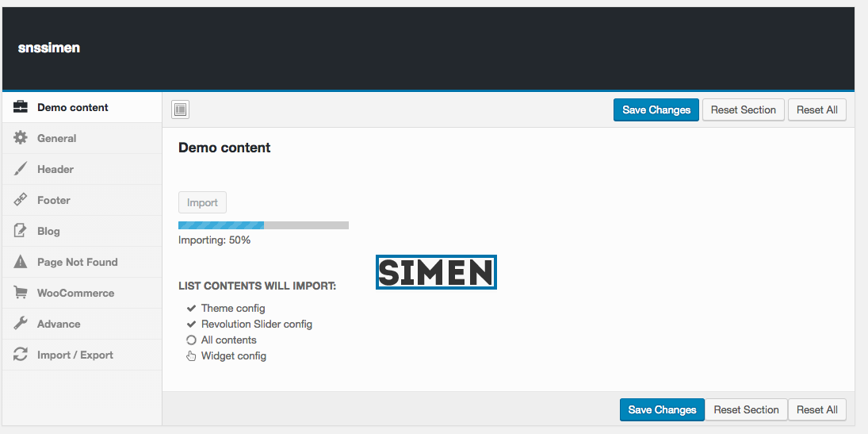The width and height of the screenshot is (868, 434).
Task: Click the gear icon for General
Action: (x=21, y=138)
